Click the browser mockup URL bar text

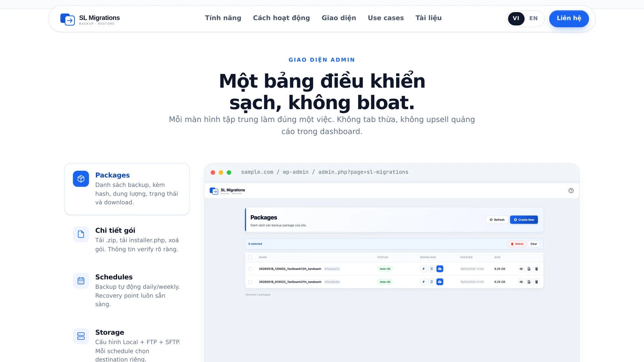(325, 172)
